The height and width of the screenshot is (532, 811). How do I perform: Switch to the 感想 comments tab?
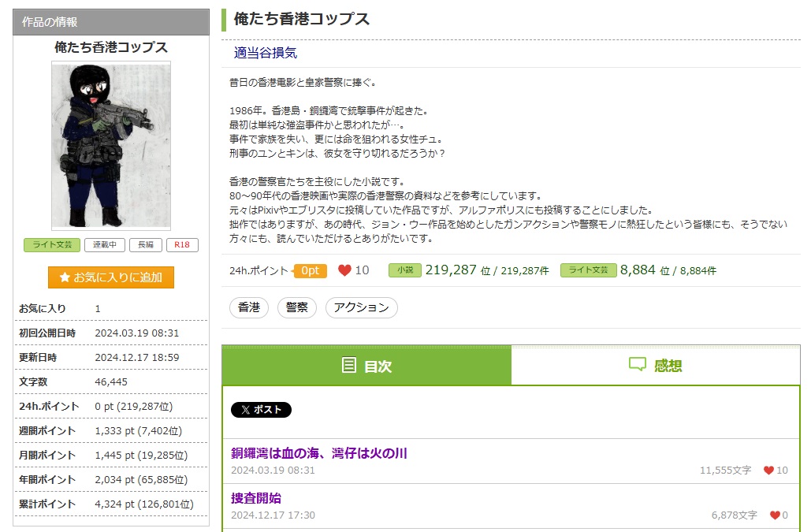click(655, 366)
